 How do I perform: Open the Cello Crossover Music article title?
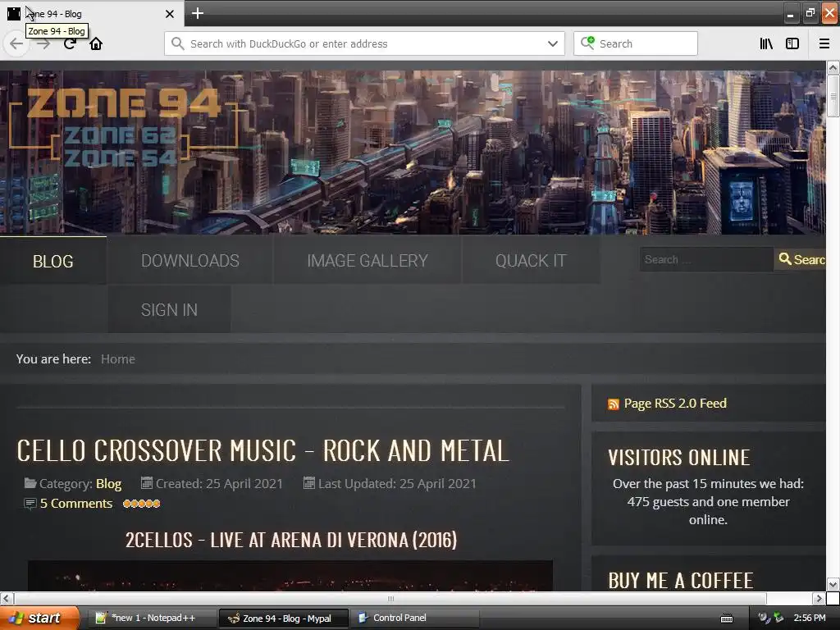[x=262, y=450]
